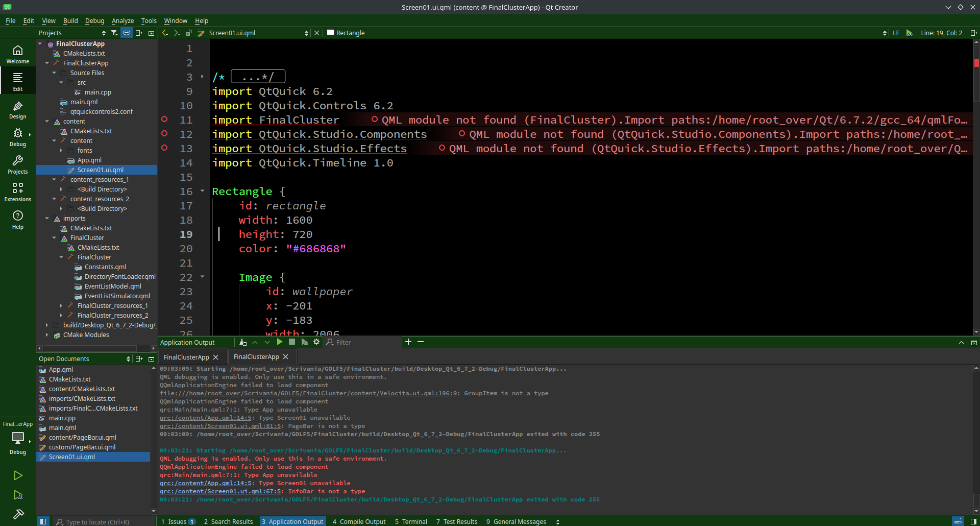Click the Projects panel window icon
The height and width of the screenshot is (526, 980).
coord(151,33)
